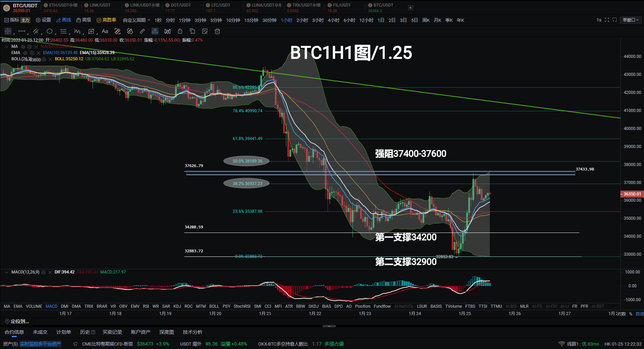The width and height of the screenshot is (644, 349).
Task: Switch to the ETH/USDT永续 tab
Action: tap(61, 5)
